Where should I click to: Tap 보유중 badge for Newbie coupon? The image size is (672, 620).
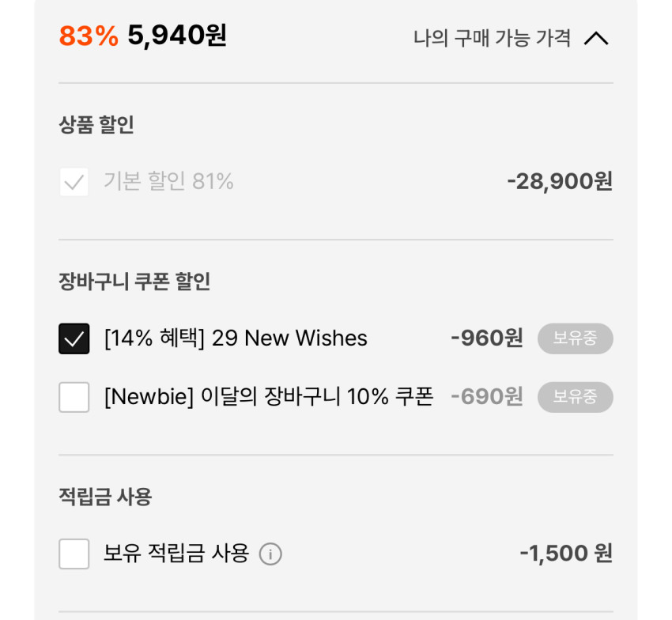tap(575, 397)
